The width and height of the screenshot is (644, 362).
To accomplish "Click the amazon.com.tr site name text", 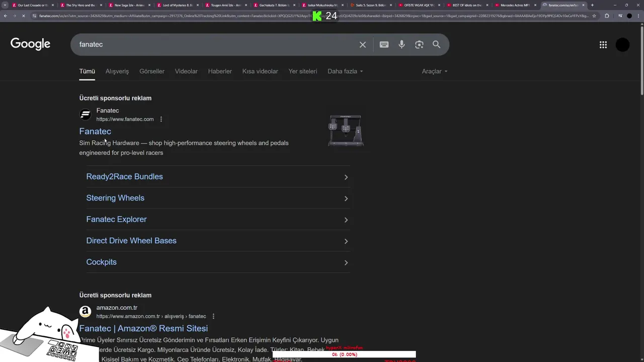I will [117, 308].
